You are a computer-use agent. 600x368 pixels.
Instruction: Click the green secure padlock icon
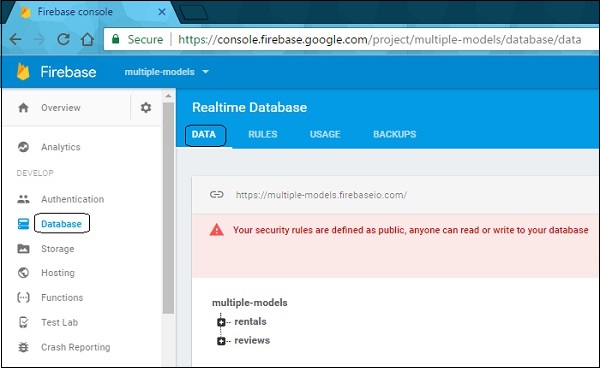(x=116, y=39)
